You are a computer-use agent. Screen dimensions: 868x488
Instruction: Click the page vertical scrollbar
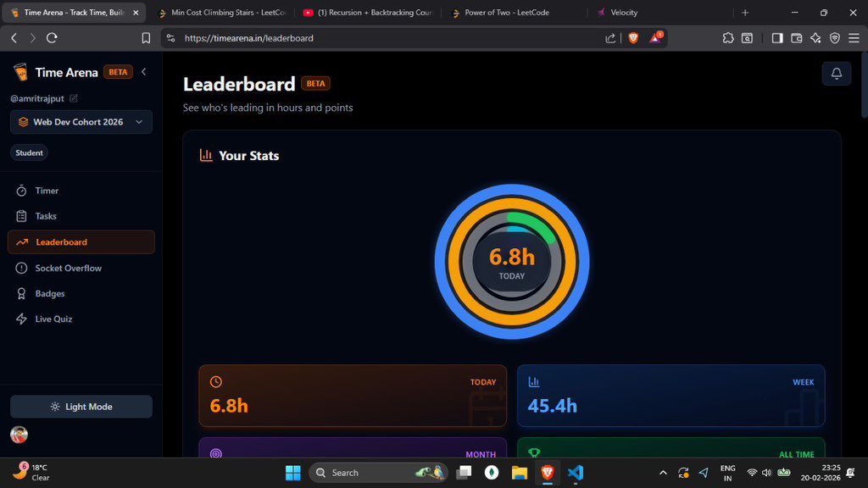[x=864, y=86]
